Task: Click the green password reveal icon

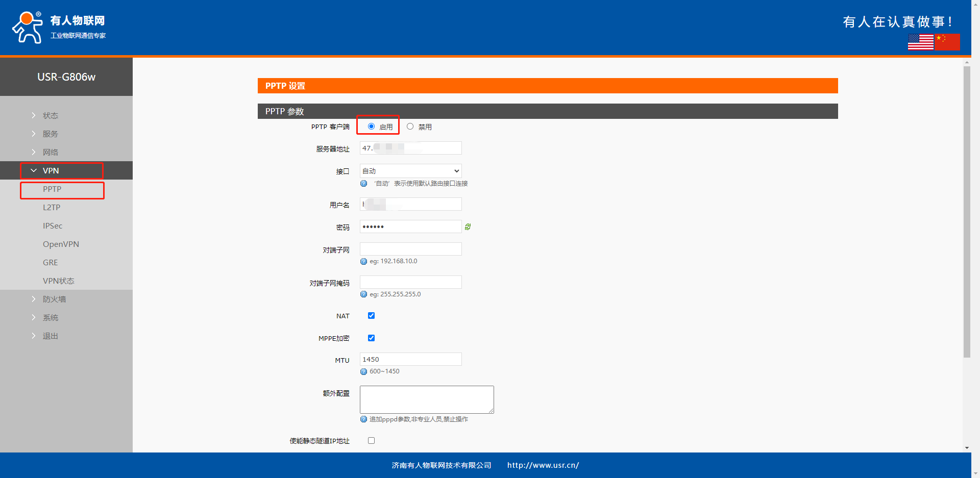Action: coord(468,227)
